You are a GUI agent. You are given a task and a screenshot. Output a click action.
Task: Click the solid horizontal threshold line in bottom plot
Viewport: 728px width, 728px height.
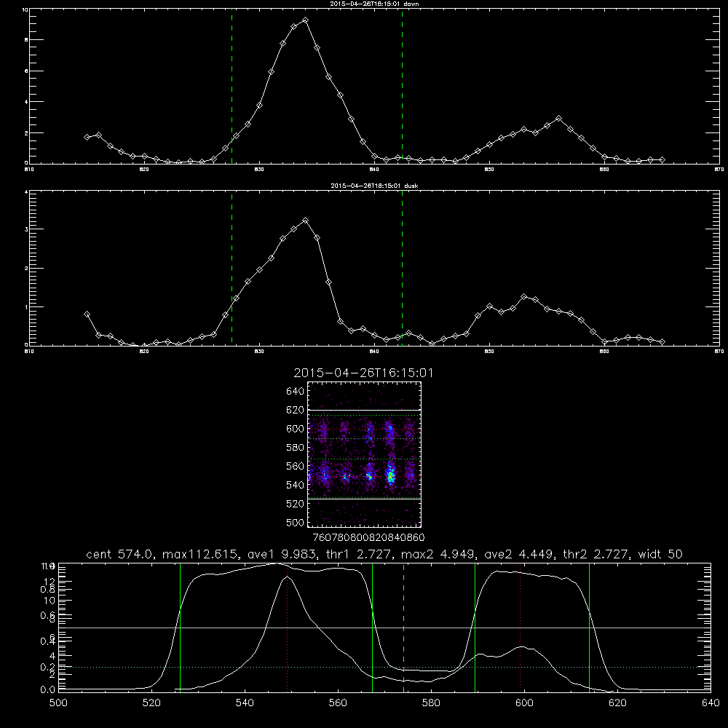point(385,628)
